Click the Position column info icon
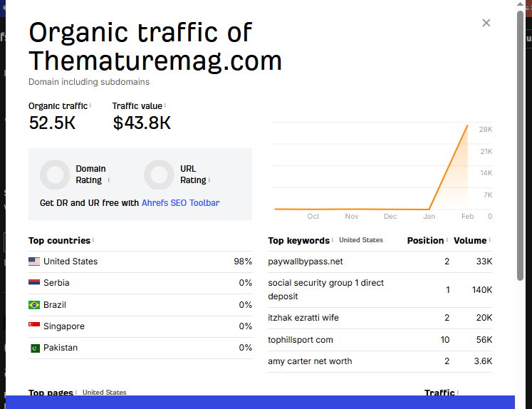 447,239
